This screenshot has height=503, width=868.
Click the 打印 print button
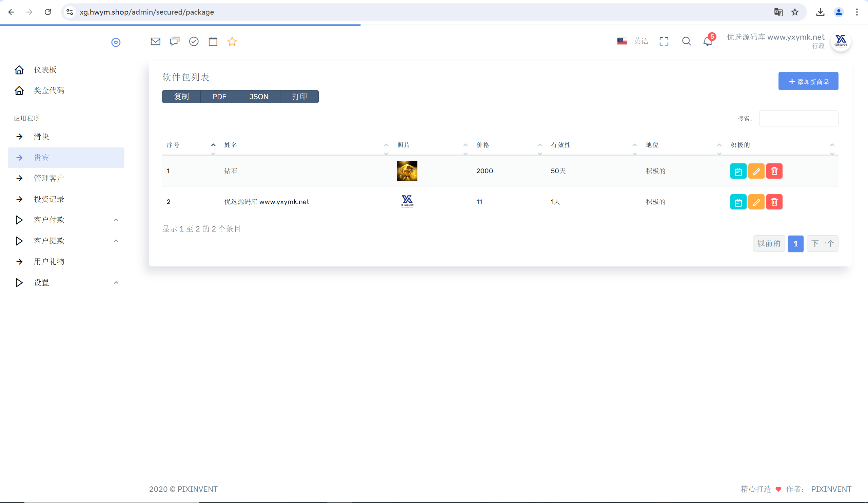point(299,97)
